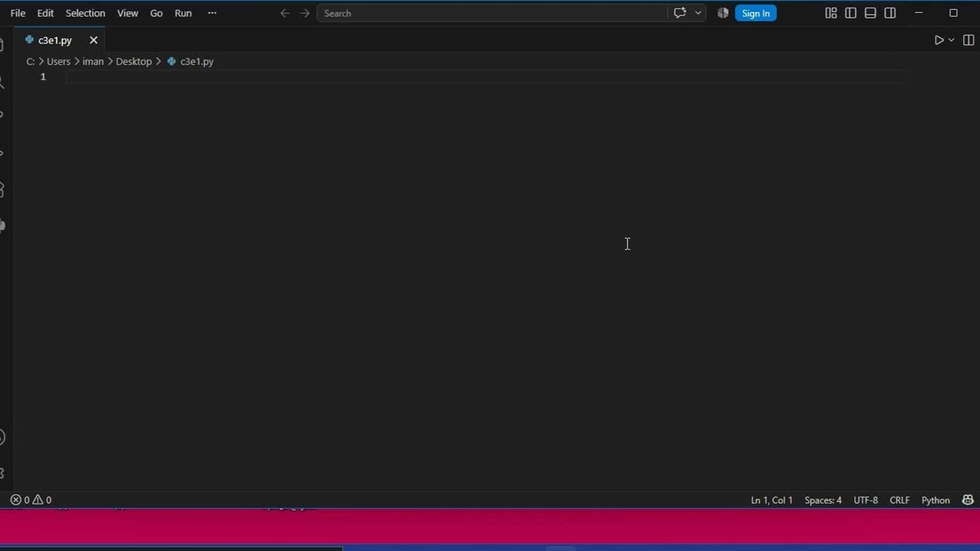Run the Python file with play icon
Viewport: 980px width, 551px height.
point(939,40)
